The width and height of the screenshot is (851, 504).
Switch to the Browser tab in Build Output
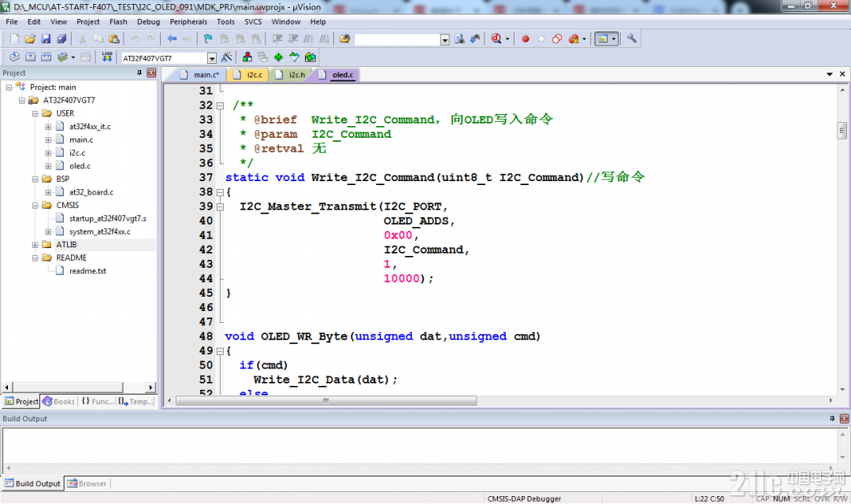tap(87, 484)
